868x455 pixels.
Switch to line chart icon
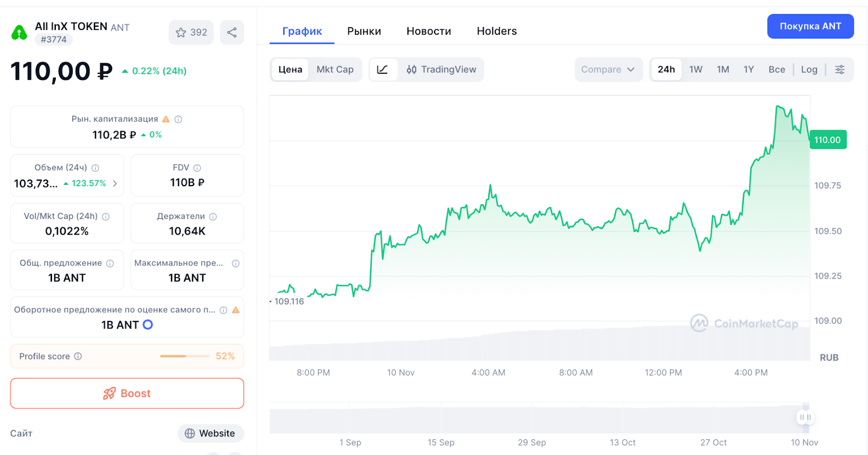click(x=382, y=69)
